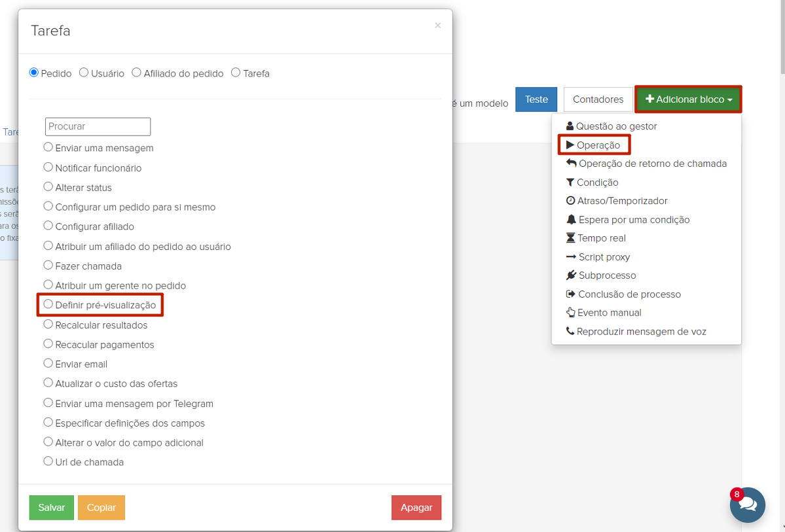The width and height of the screenshot is (785, 532).
Task: Click the user icon beside Questão ao gestor
Action: coord(570,126)
